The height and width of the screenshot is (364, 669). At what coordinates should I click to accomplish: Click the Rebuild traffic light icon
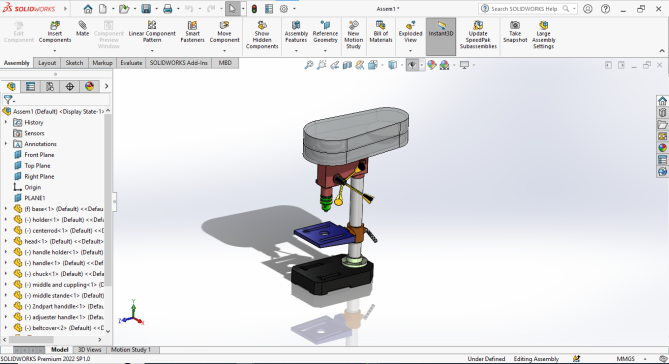click(x=254, y=9)
